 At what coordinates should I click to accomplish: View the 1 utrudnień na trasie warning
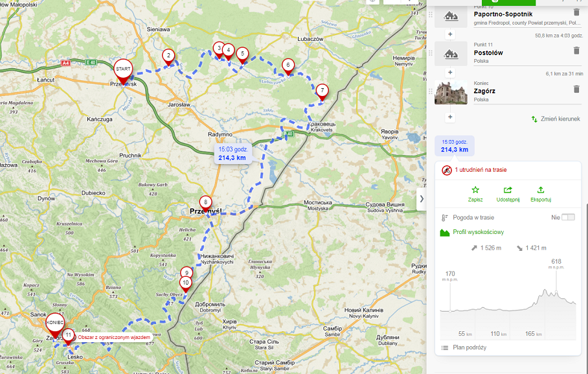tap(480, 170)
